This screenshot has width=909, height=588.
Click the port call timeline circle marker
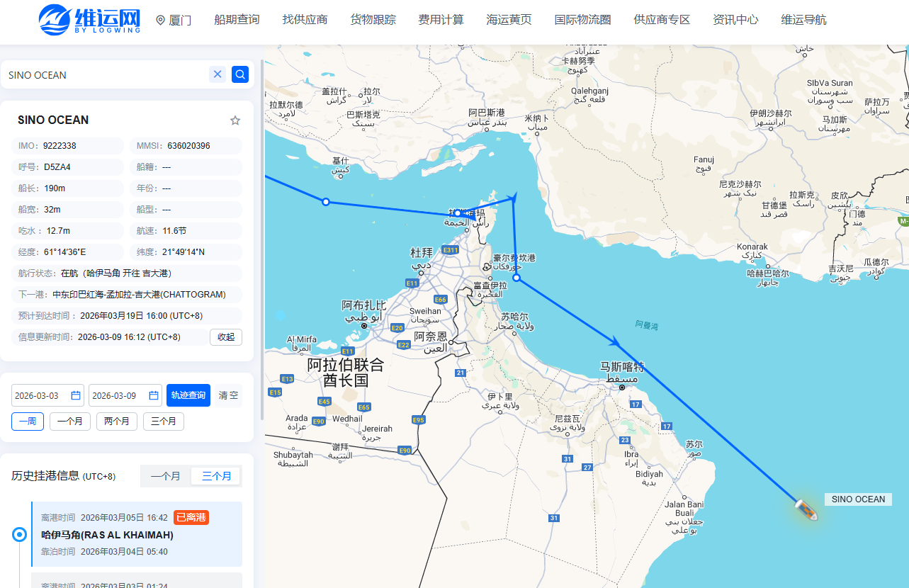tap(20, 535)
